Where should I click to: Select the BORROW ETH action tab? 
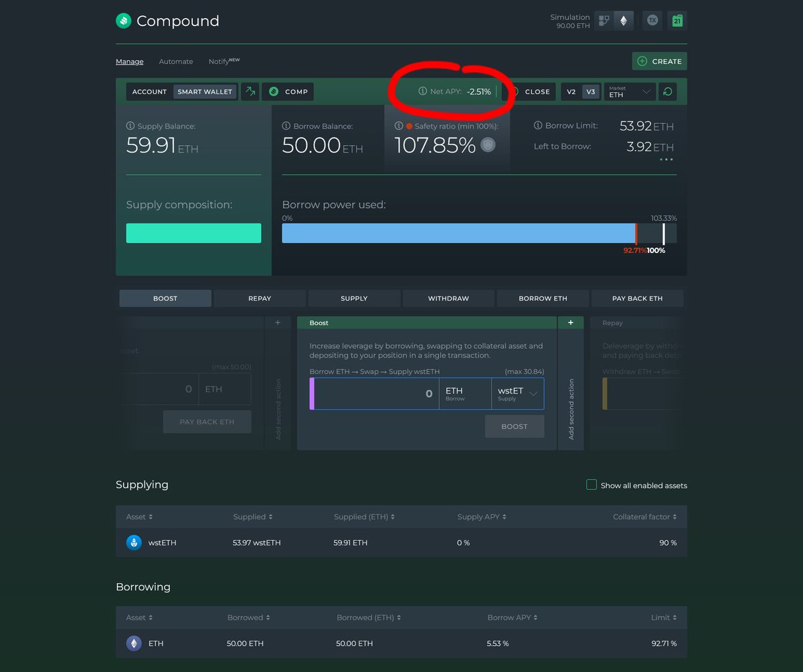pos(543,299)
